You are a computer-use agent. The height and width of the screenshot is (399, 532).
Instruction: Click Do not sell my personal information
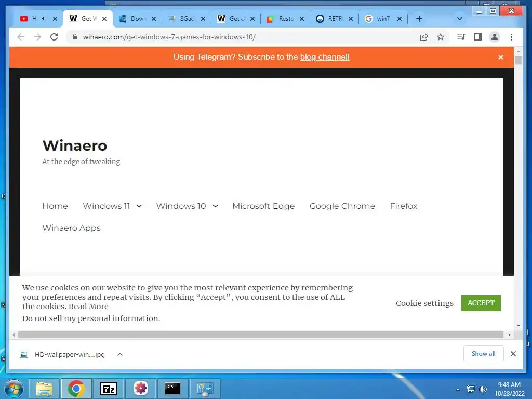click(x=90, y=318)
